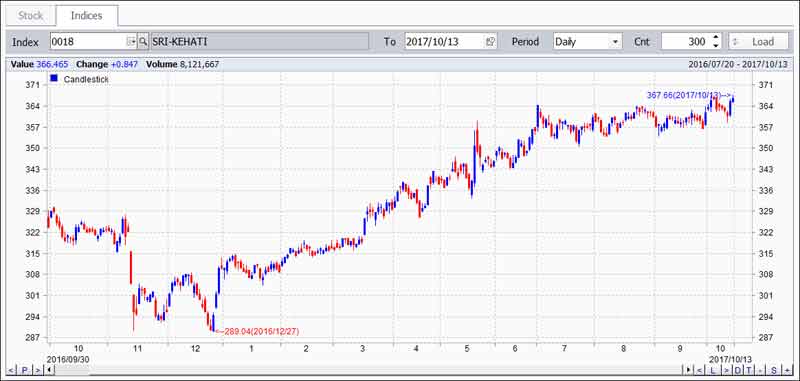800x381 pixels.
Task: Click the Load button
Action: pos(758,41)
